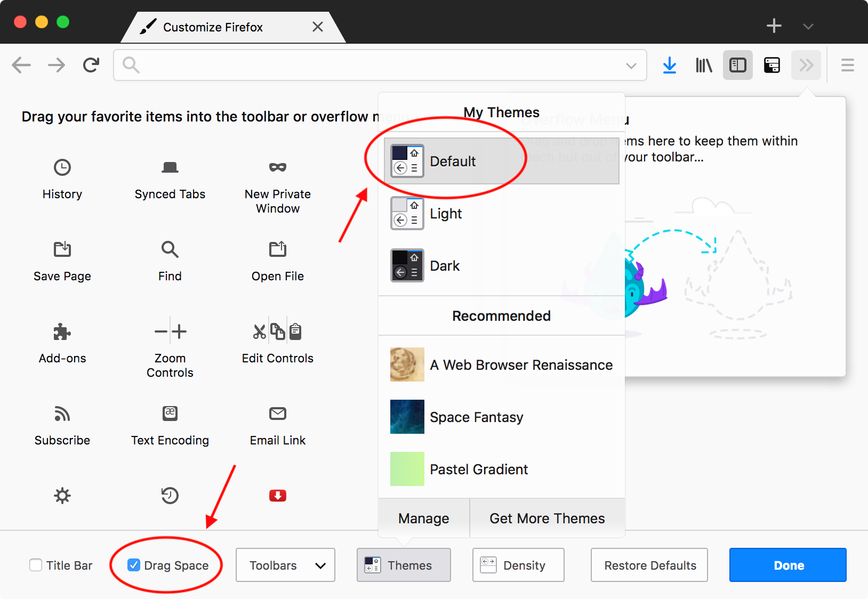868x599 pixels.
Task: Choose the Dark theme
Action: [x=502, y=265]
